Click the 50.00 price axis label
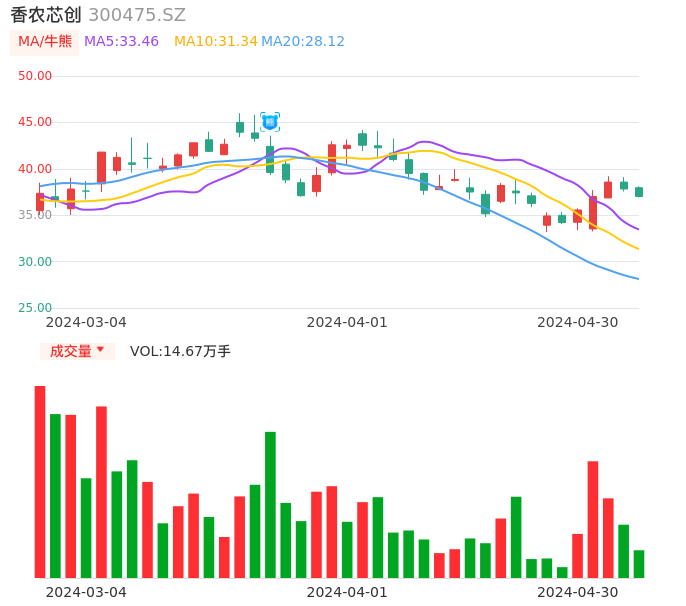 (x=35, y=76)
